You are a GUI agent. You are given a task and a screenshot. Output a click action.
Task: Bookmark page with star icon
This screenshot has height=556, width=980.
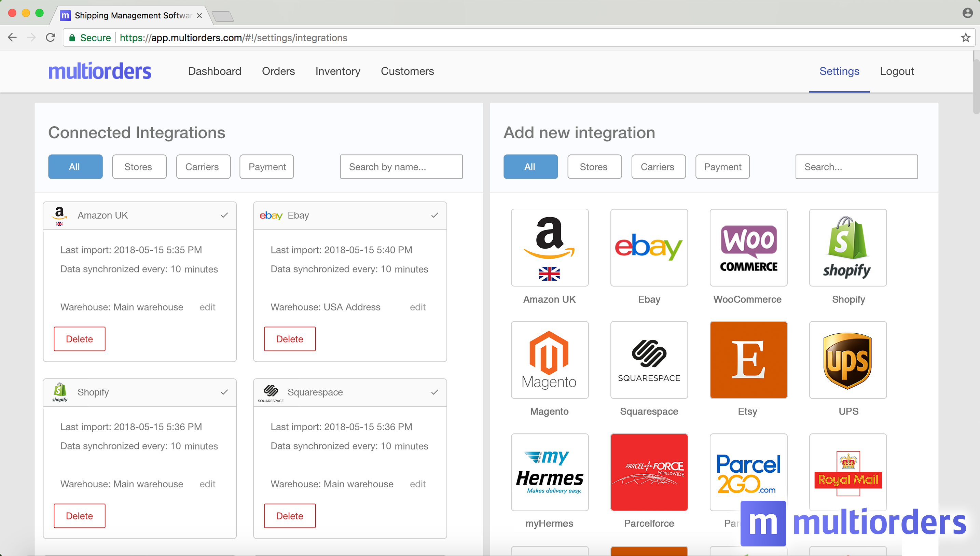pos(966,38)
